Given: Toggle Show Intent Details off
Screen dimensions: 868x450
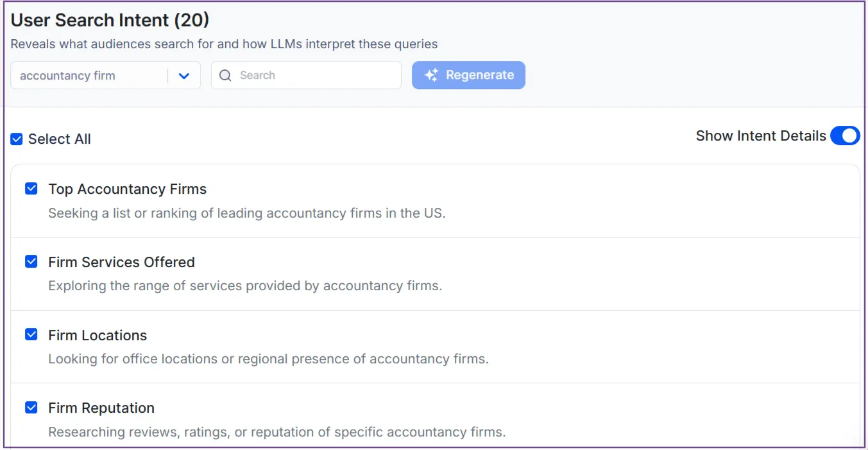Looking at the screenshot, I should (845, 135).
